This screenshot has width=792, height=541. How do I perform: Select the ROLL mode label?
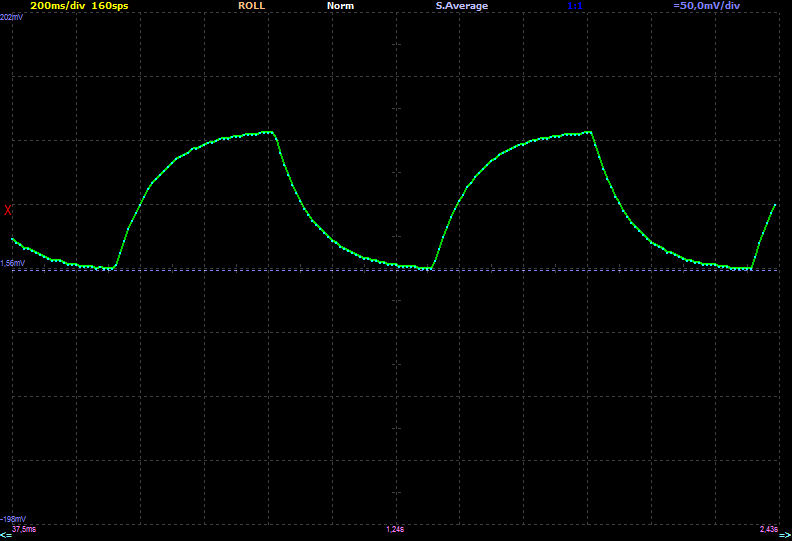tap(252, 6)
